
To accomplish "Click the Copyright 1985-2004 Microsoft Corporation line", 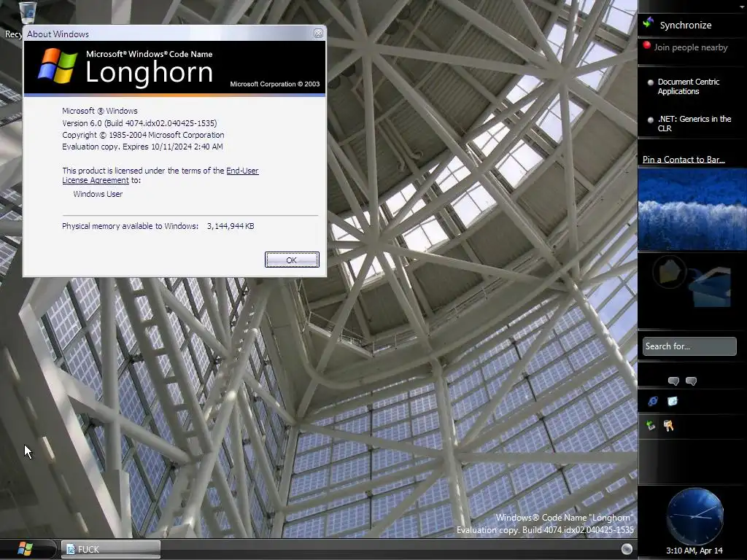I will (x=143, y=135).
